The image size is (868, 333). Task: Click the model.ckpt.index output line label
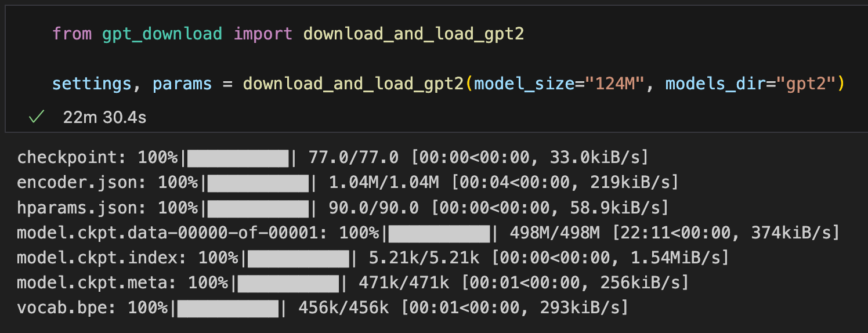pos(107,258)
